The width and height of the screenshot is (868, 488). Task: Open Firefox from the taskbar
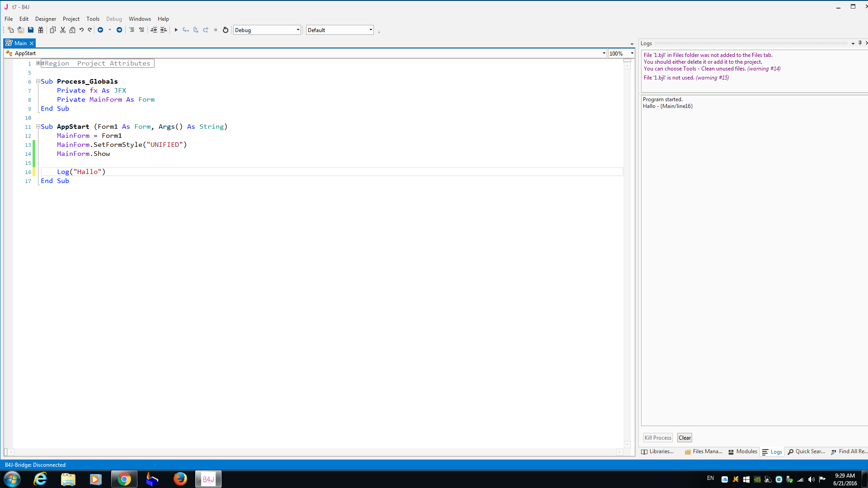pyautogui.click(x=180, y=479)
